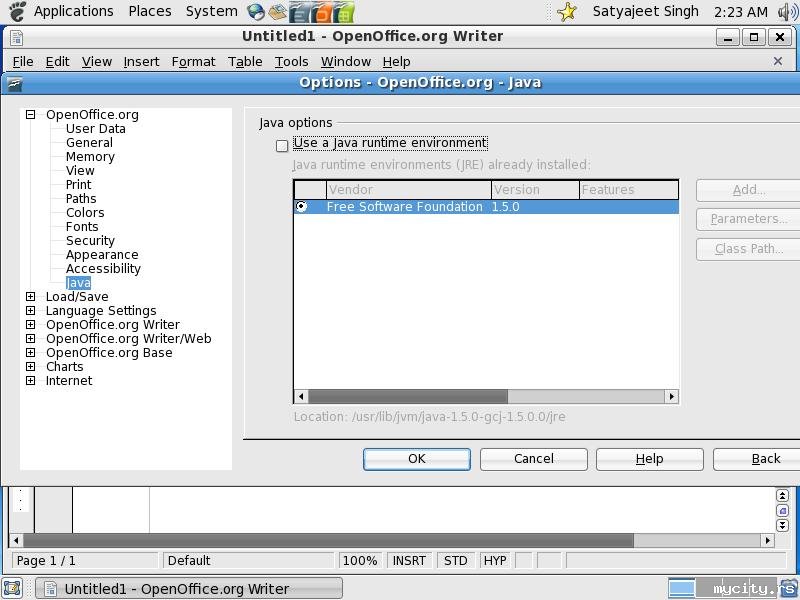The image size is (800, 600).
Task: Click the Next Page double-arrow button
Action: [782, 525]
